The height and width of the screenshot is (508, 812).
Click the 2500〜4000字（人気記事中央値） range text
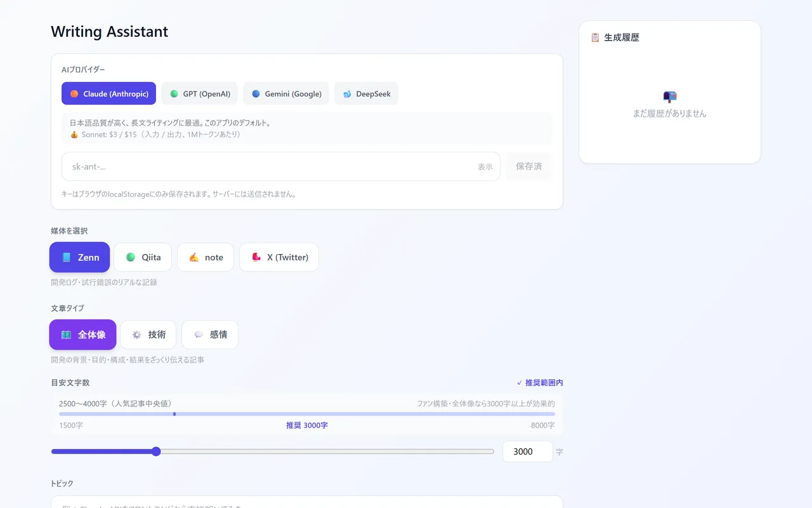[117, 403]
